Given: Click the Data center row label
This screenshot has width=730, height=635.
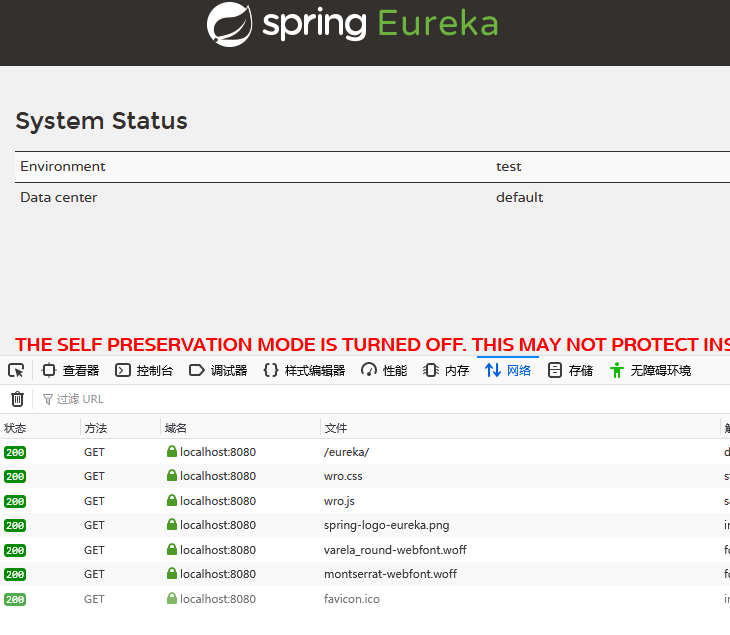Looking at the screenshot, I should [59, 197].
